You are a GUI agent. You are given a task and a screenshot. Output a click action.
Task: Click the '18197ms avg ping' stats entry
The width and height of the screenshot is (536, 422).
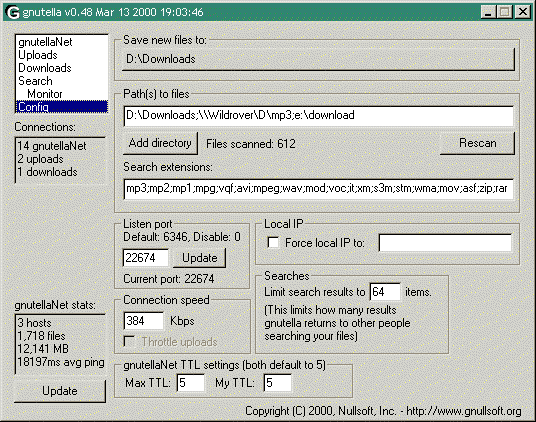[61, 362]
